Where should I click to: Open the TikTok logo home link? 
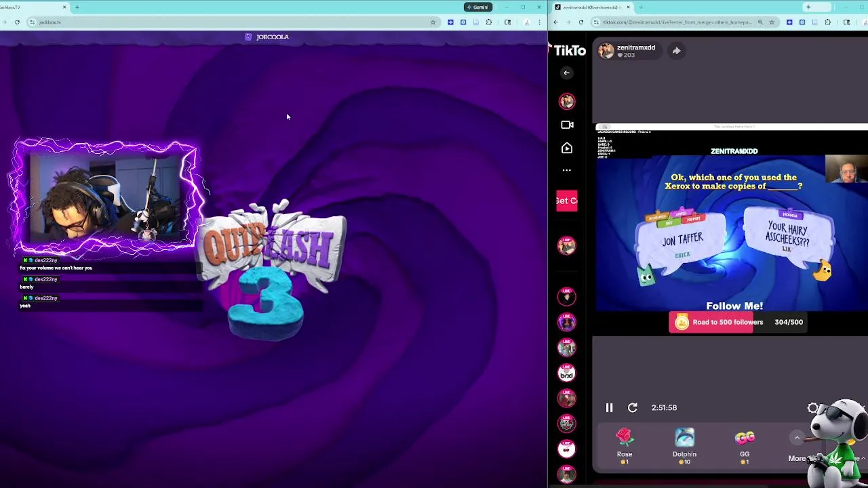coord(568,51)
